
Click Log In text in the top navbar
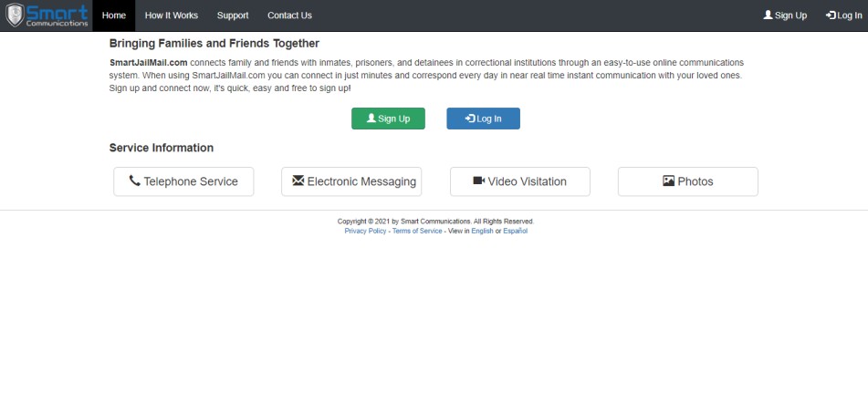click(849, 15)
